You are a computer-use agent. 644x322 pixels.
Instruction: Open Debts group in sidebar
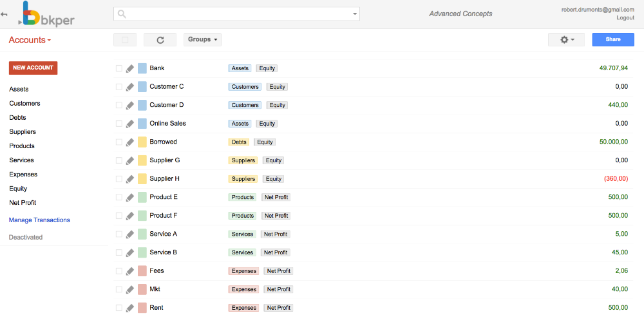[17, 117]
